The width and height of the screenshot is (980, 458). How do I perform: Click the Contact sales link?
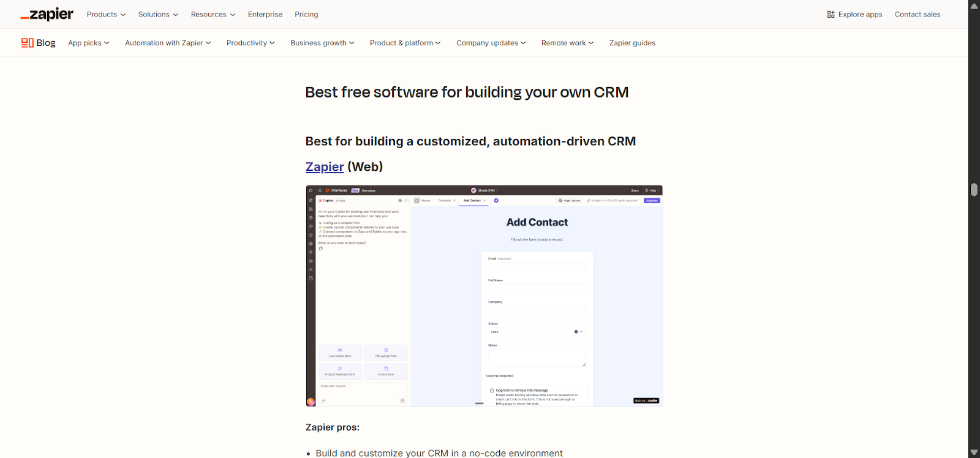918,14
